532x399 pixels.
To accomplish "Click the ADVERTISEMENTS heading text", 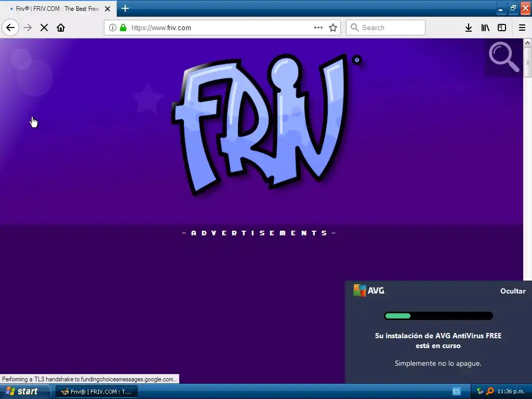I will tap(259, 233).
